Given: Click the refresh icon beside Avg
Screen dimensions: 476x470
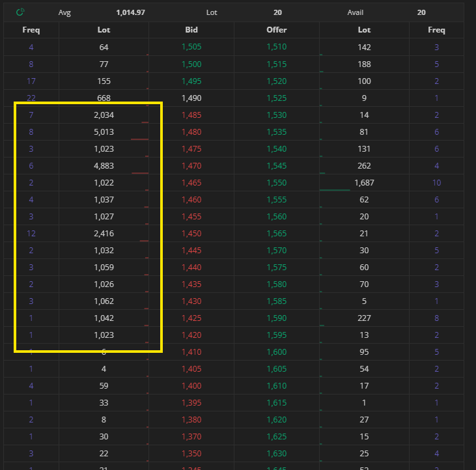Looking at the screenshot, I should (x=20, y=12).
